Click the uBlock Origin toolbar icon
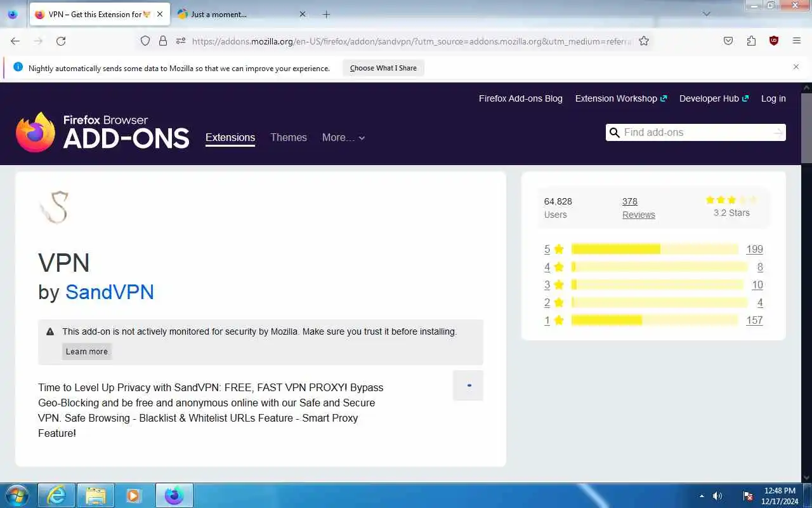This screenshot has height=508, width=812. click(774, 41)
